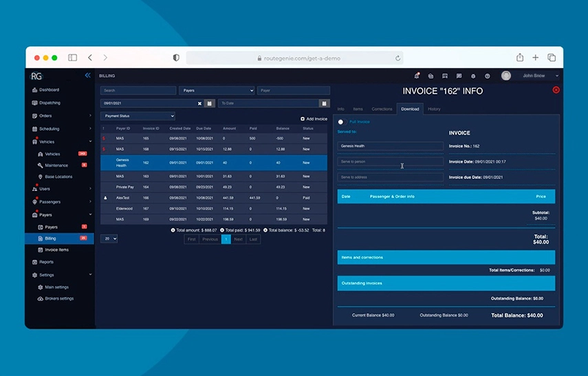Select the Private Pay invoice 164 row
The width and height of the screenshot is (588, 376).
pyautogui.click(x=214, y=187)
